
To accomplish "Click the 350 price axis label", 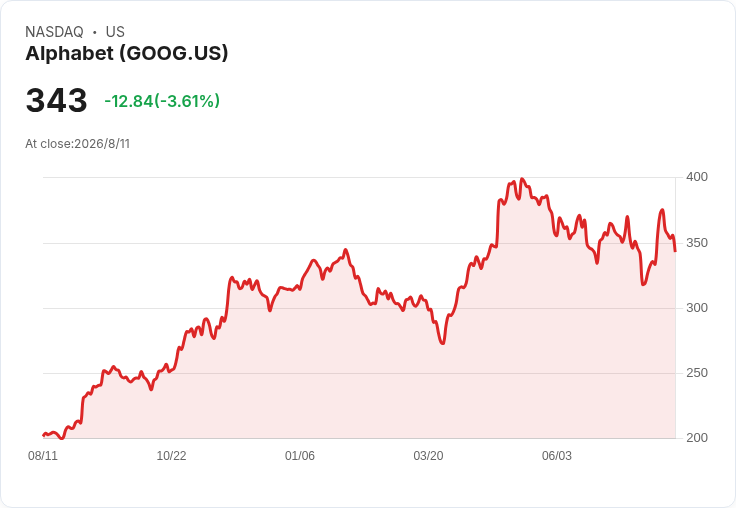I will coord(697,243).
